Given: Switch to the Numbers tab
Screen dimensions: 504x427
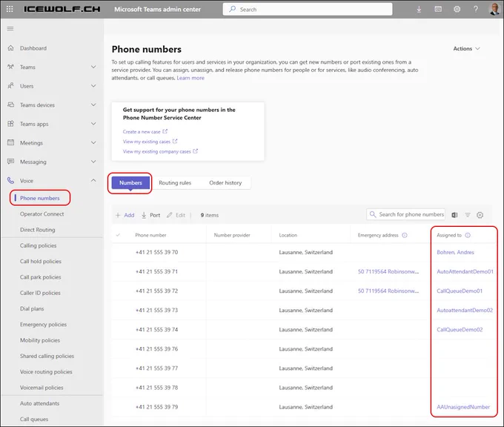Looking at the screenshot, I should [x=130, y=182].
